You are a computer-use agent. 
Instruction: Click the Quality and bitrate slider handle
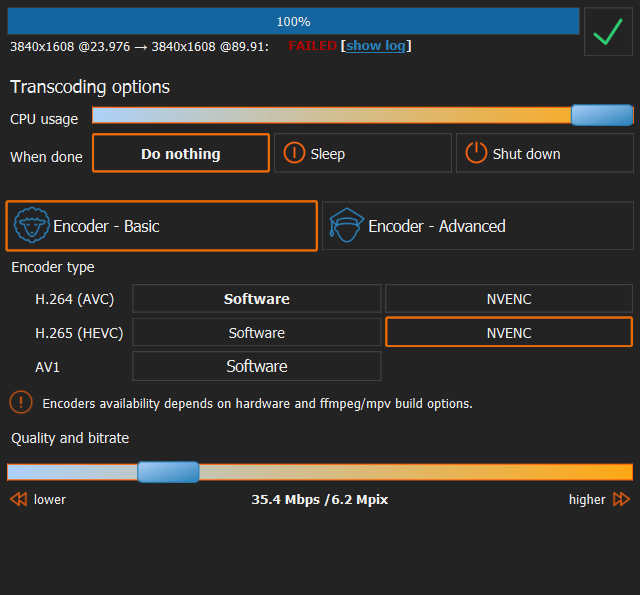[x=168, y=472]
